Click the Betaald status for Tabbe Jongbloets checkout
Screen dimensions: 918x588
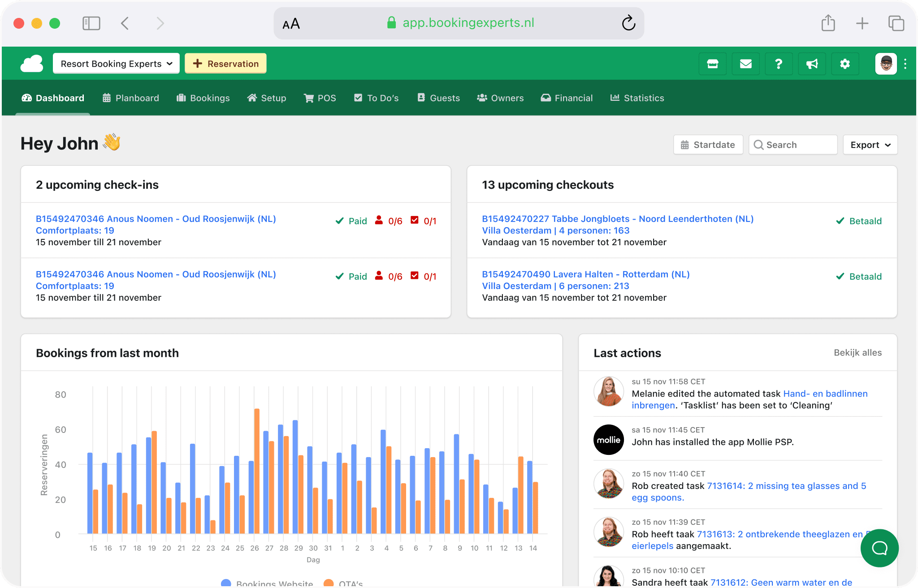tap(858, 220)
